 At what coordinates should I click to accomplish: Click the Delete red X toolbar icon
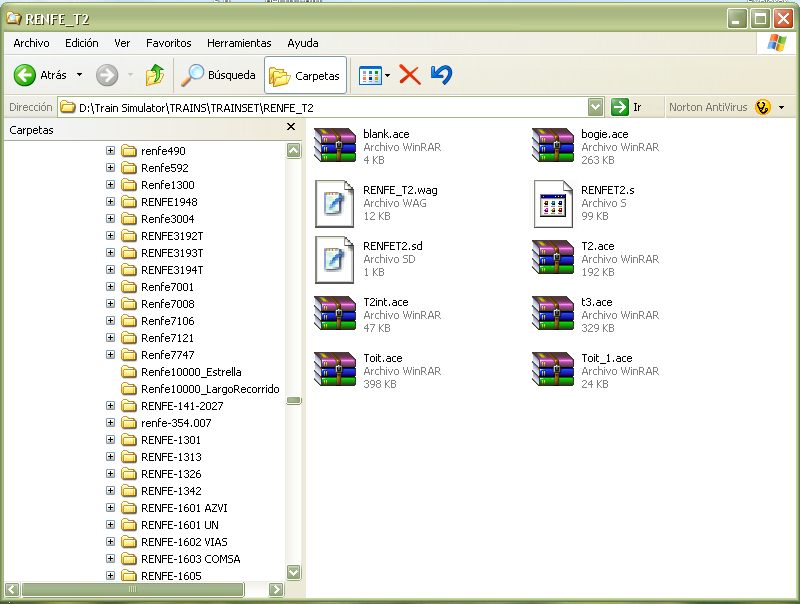pos(409,75)
